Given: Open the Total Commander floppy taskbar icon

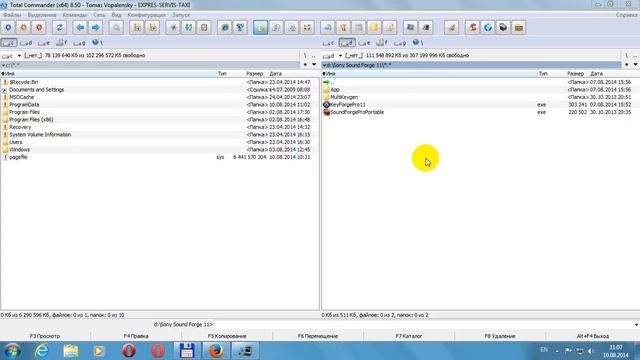Looking at the screenshot, I should pos(187,351).
